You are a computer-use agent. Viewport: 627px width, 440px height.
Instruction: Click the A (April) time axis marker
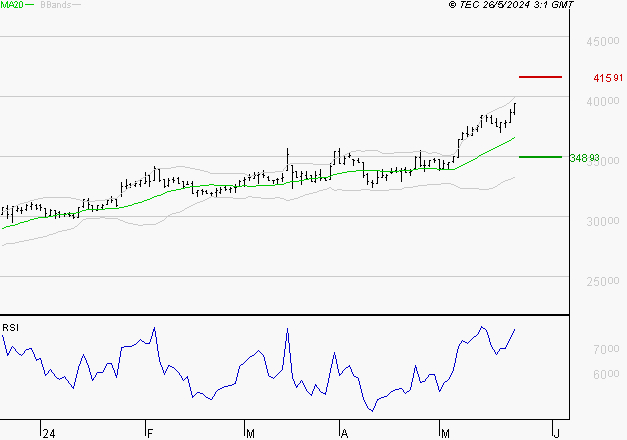[344, 434]
